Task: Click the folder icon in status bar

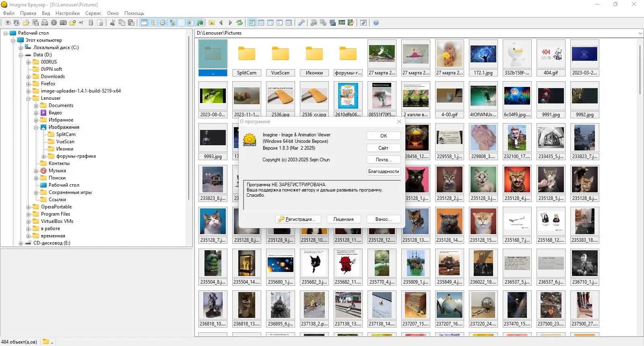Action: click(x=46, y=342)
